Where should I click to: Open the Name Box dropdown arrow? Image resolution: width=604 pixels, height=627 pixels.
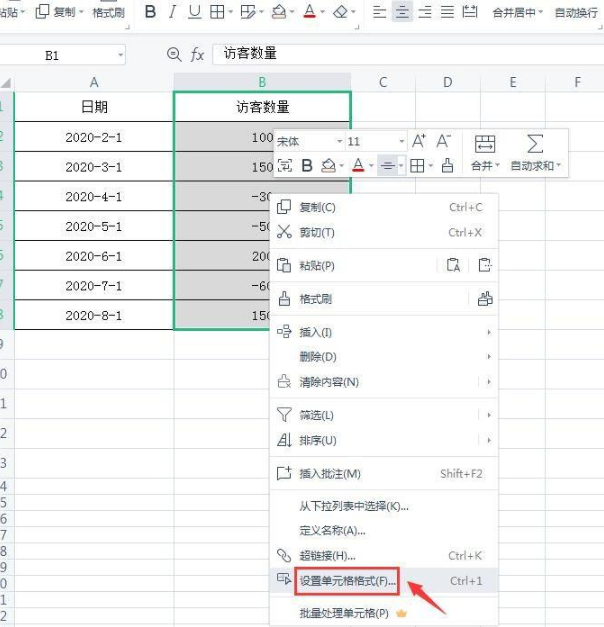pos(120,55)
